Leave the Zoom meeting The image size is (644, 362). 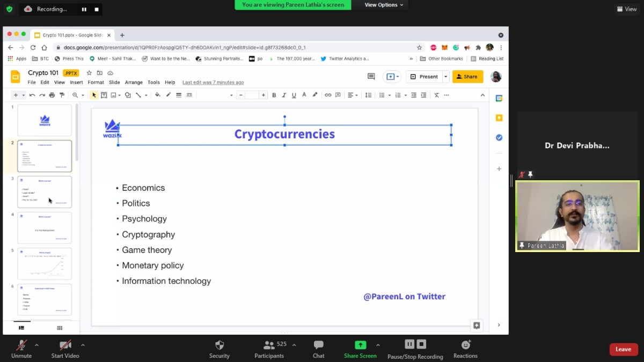pyautogui.click(x=623, y=349)
